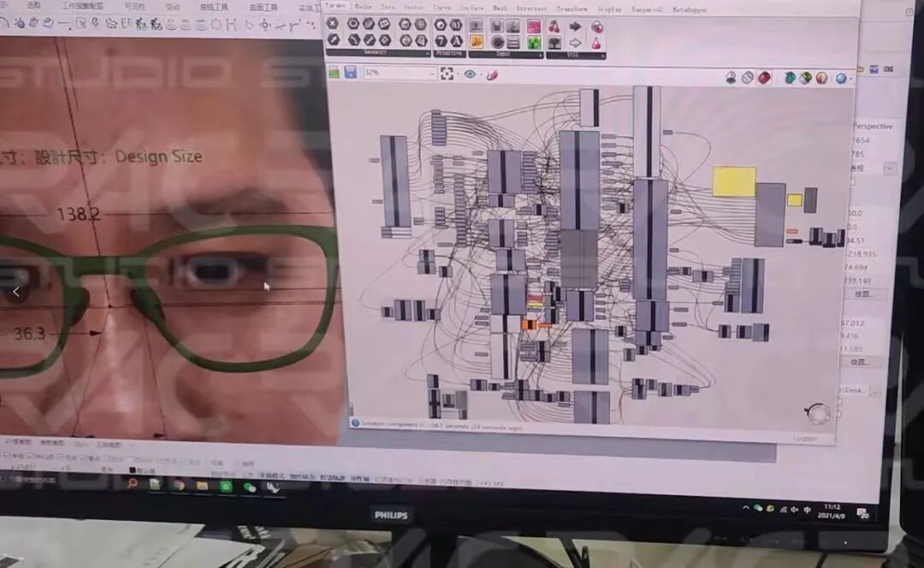Expand the Geometry panel group
This screenshot has height=568, width=924.
(377, 52)
